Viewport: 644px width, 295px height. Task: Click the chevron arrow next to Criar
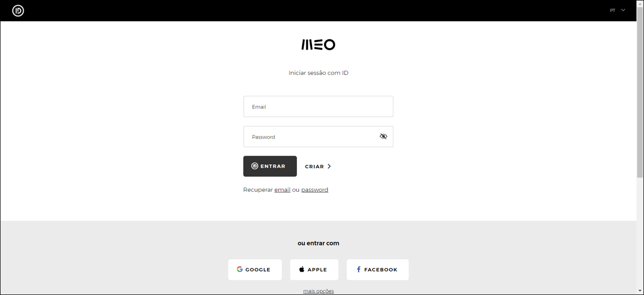(330, 166)
